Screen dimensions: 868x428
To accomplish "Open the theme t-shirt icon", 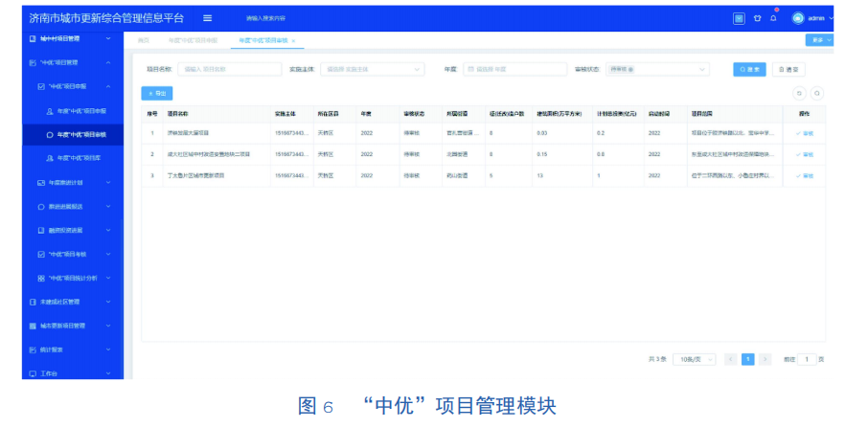I will 757,18.
